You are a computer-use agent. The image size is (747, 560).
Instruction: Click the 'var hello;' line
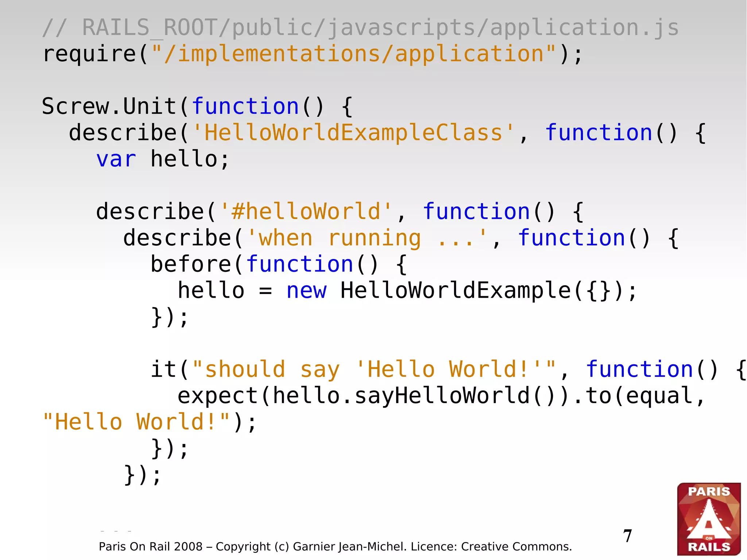pos(163,159)
